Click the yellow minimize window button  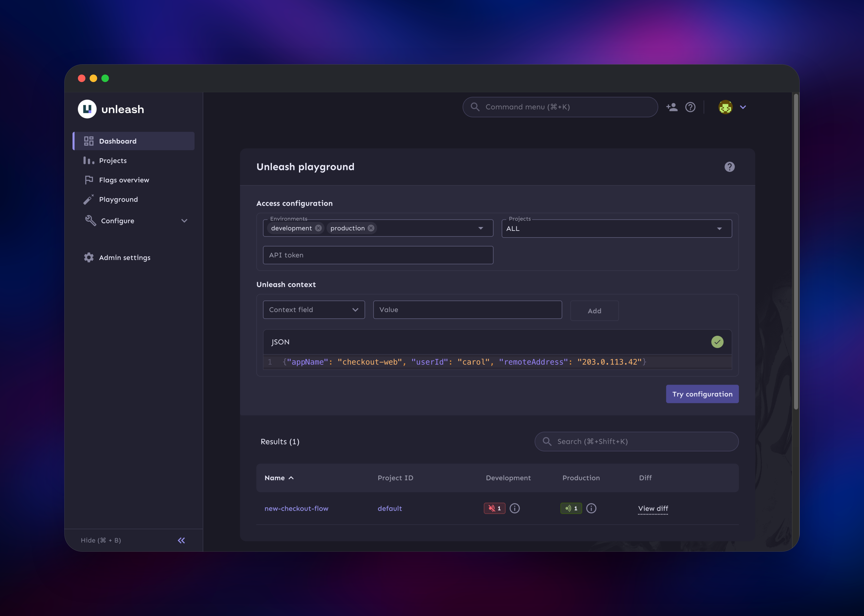93,78
